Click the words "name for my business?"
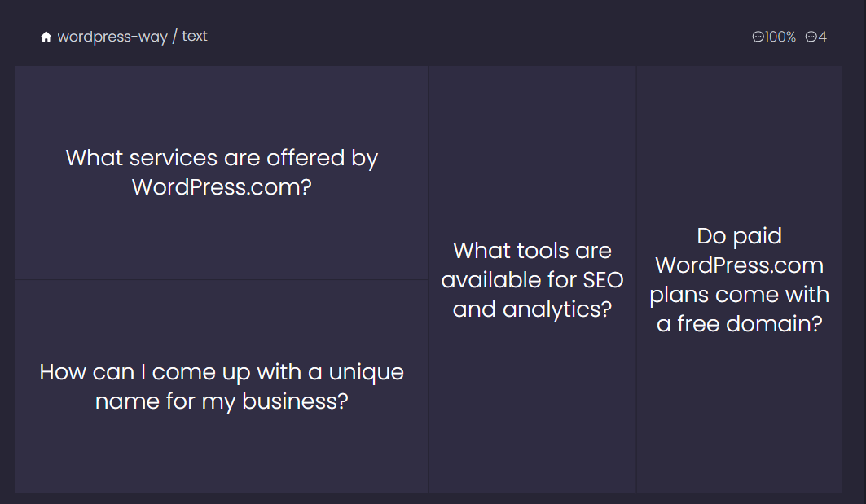 (222, 401)
